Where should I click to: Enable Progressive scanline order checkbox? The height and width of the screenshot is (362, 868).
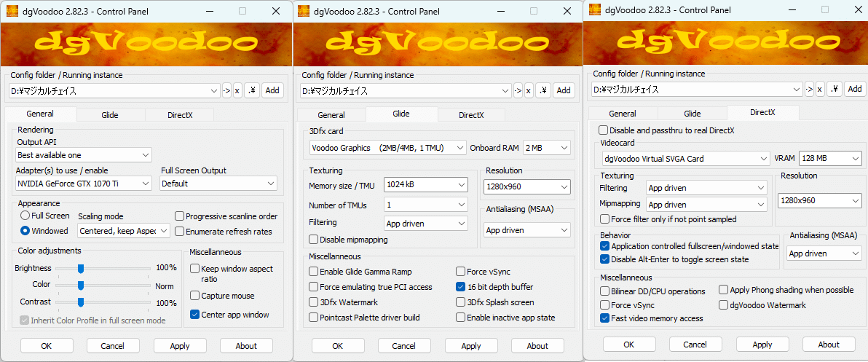pos(179,216)
